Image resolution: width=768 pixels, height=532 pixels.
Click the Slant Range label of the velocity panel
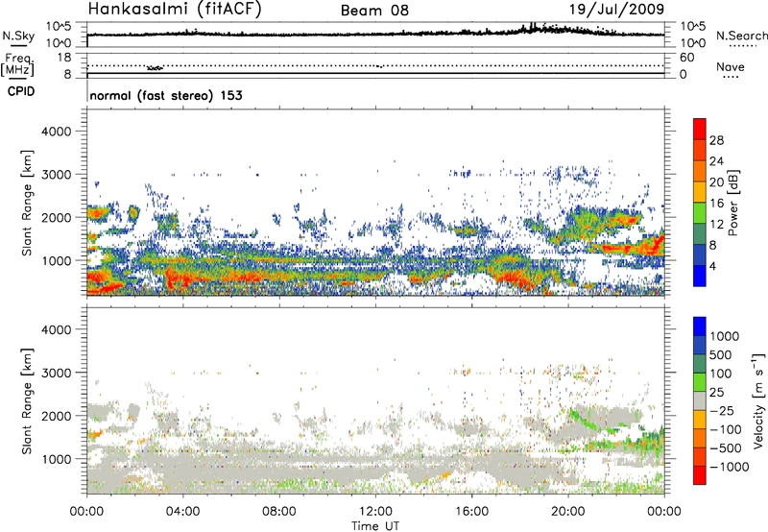pyautogui.click(x=27, y=401)
